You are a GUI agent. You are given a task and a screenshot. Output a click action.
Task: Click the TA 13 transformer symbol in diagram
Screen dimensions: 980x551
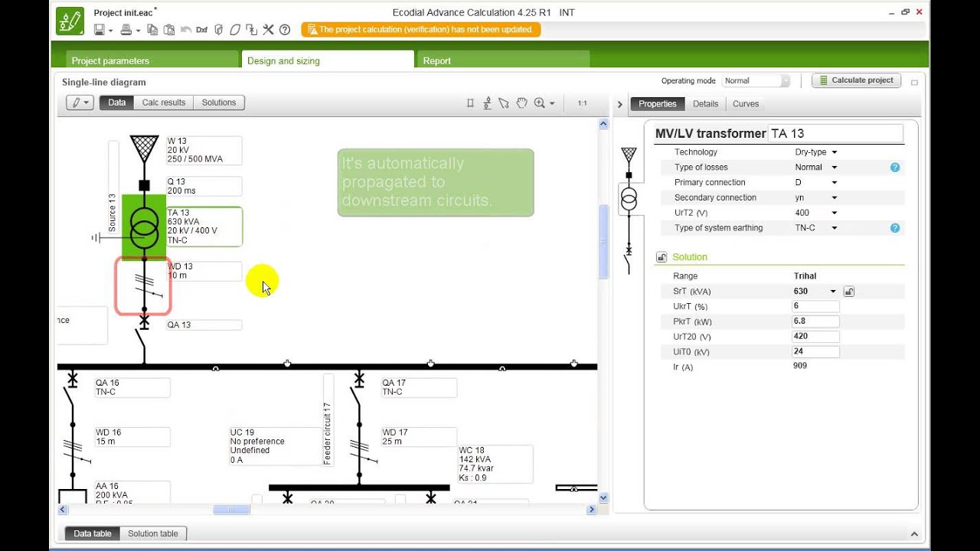click(144, 226)
